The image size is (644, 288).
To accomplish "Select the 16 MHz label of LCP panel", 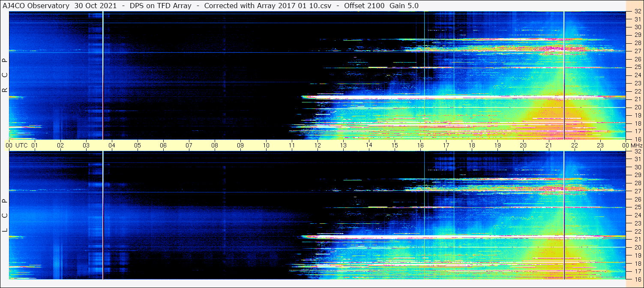I will click(x=637, y=279).
